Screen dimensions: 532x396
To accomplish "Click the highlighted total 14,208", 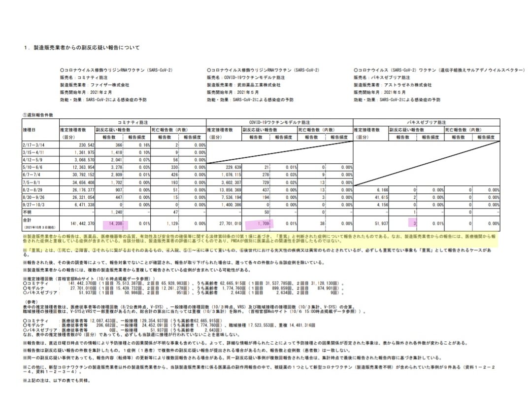I will tap(116, 223).
